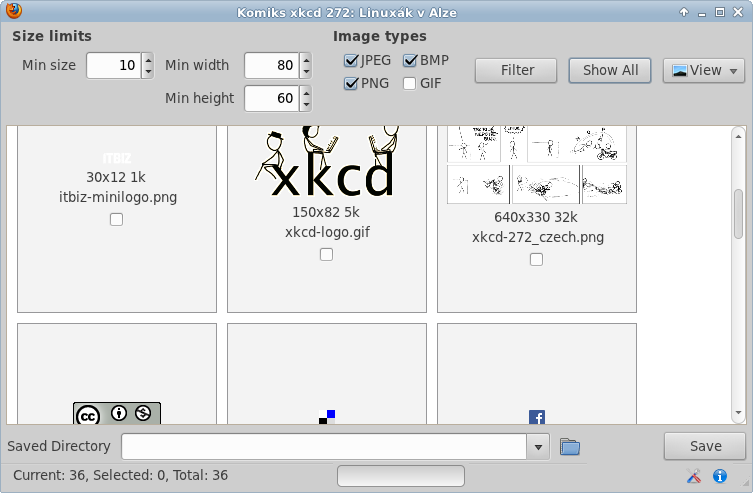This screenshot has width=753, height=493.
Task: Click the blue info icon in status bar
Action: [719, 476]
